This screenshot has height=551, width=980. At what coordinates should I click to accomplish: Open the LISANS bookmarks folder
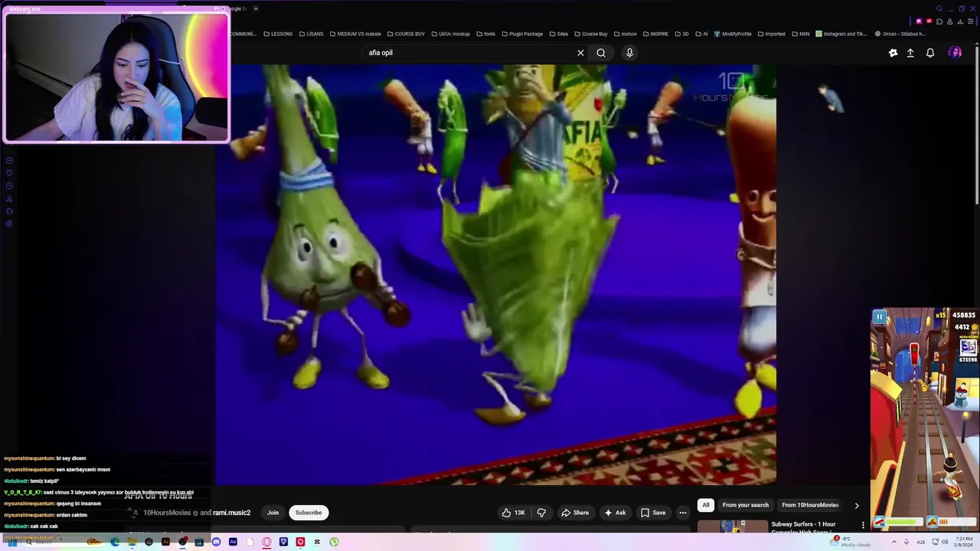(311, 34)
